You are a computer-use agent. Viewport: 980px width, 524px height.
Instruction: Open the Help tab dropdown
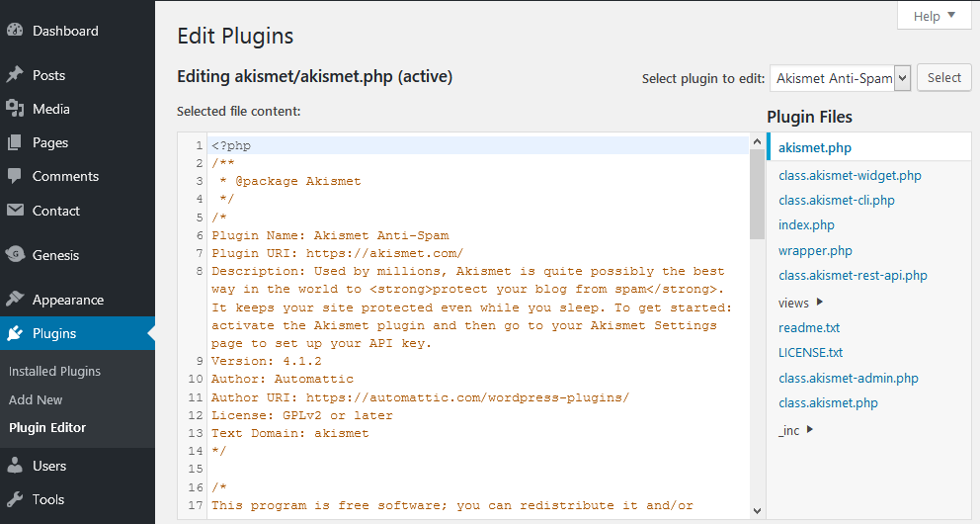(x=935, y=16)
